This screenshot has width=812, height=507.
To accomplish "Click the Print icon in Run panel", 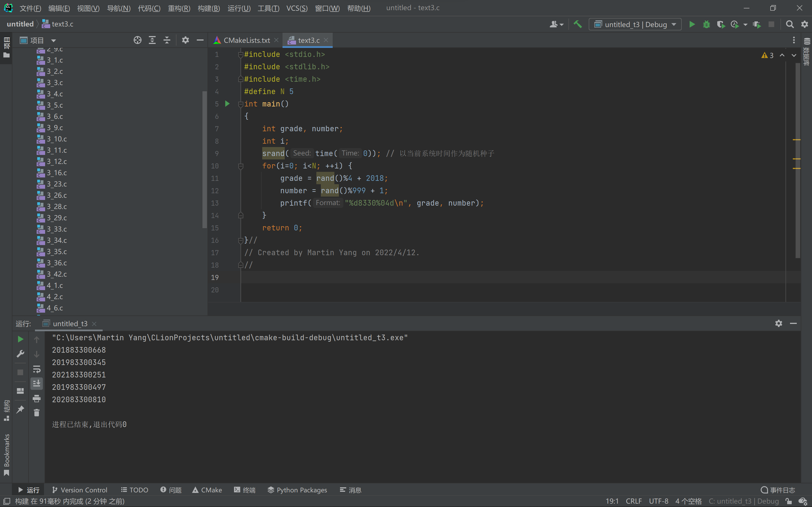I will (37, 398).
